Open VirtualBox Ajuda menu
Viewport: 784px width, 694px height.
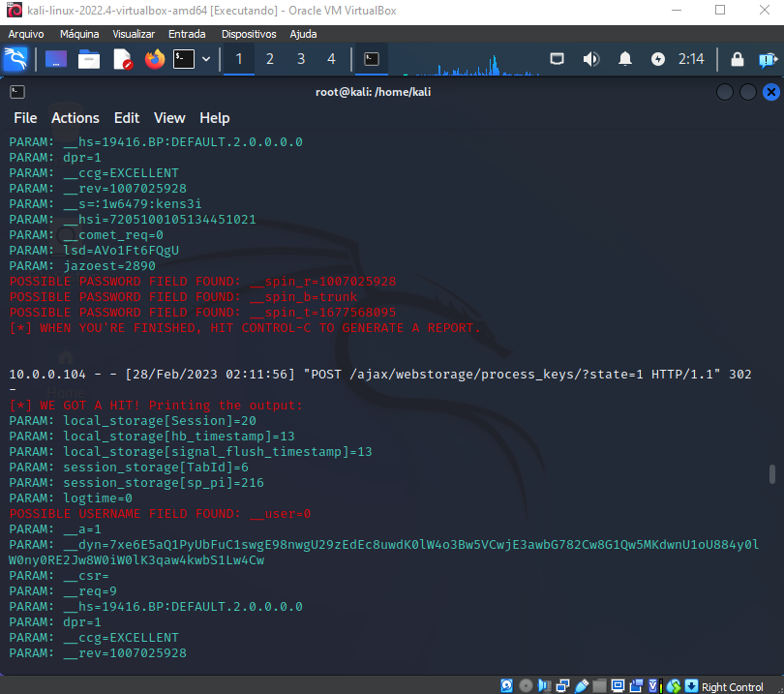click(304, 34)
